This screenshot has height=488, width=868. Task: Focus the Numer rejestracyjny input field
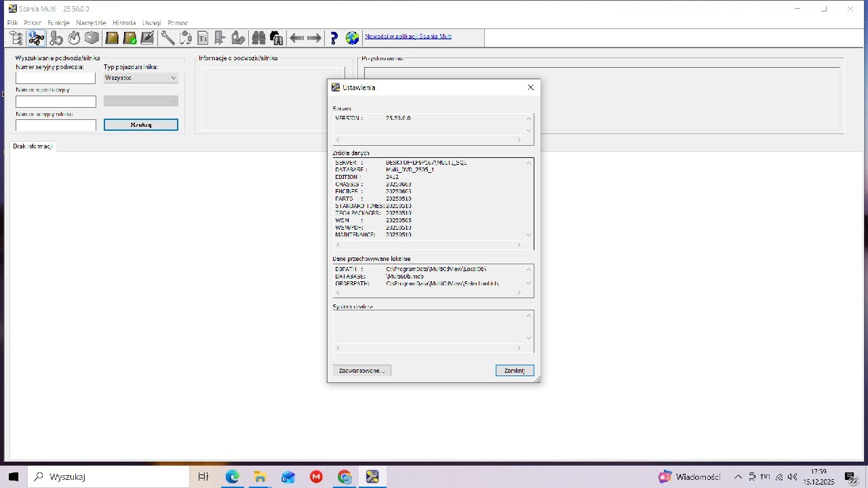pyautogui.click(x=56, y=102)
